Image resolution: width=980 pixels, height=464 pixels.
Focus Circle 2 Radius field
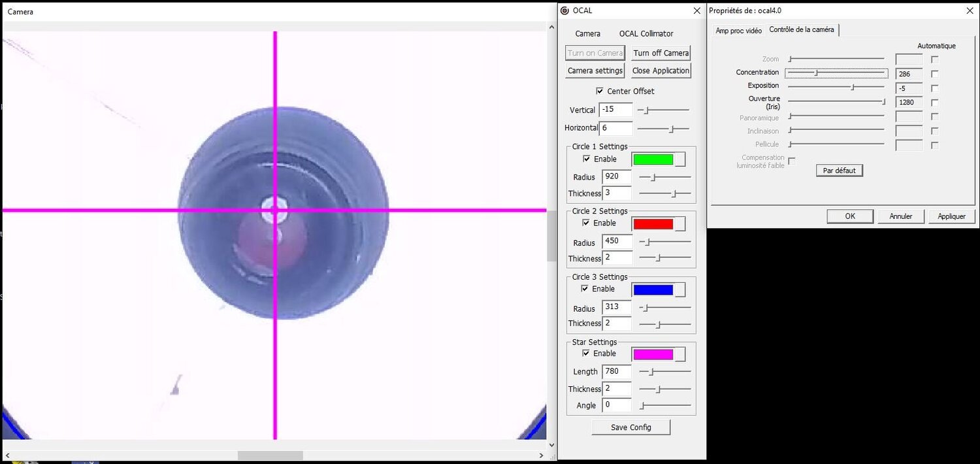pyautogui.click(x=617, y=241)
